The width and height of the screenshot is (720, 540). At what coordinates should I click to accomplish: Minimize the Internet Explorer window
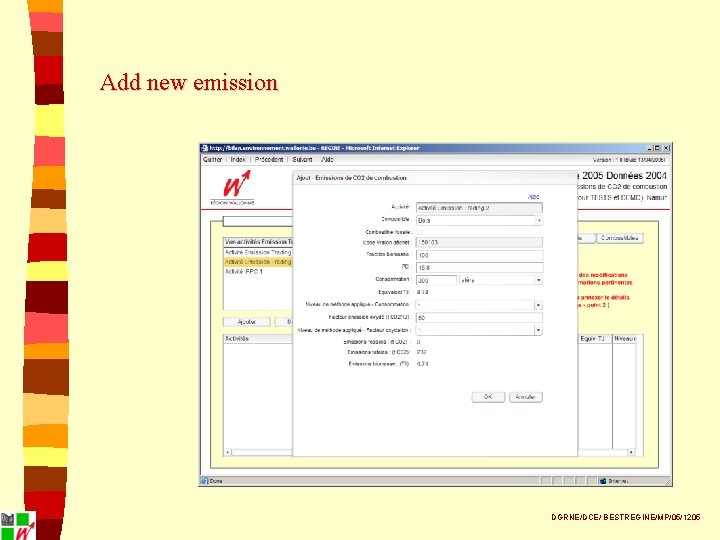[x=650, y=148]
